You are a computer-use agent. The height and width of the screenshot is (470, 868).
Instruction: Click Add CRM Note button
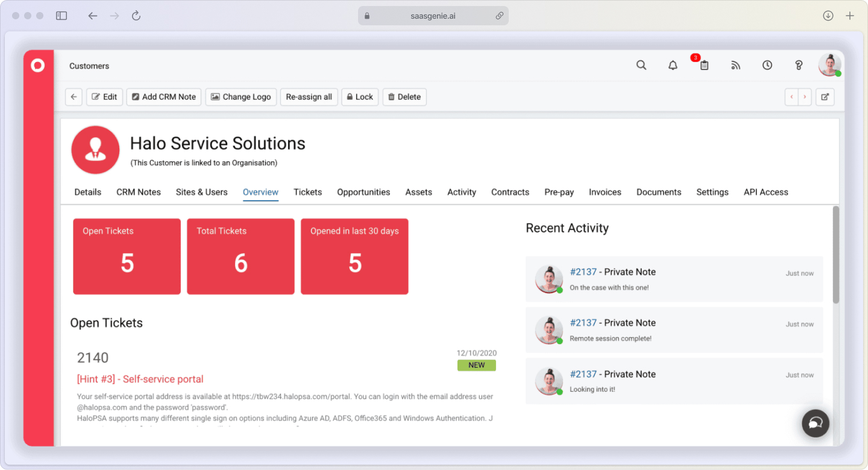(x=164, y=97)
